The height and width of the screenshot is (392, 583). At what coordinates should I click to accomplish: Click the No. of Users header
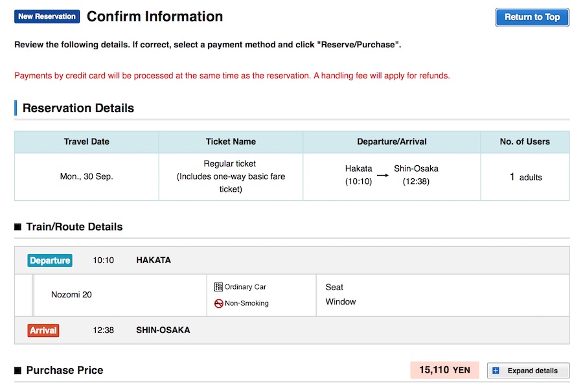pos(524,142)
